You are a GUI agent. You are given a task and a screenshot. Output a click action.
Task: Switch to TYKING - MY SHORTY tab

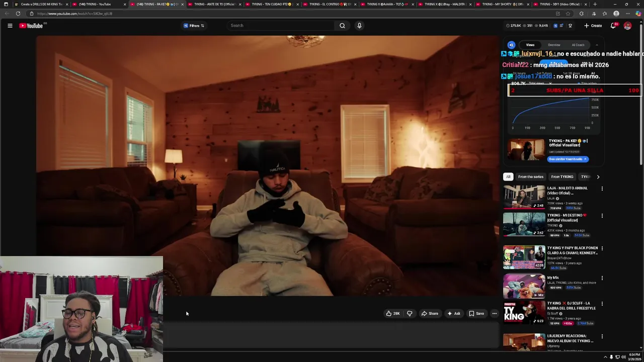pyautogui.click(x=502, y=4)
